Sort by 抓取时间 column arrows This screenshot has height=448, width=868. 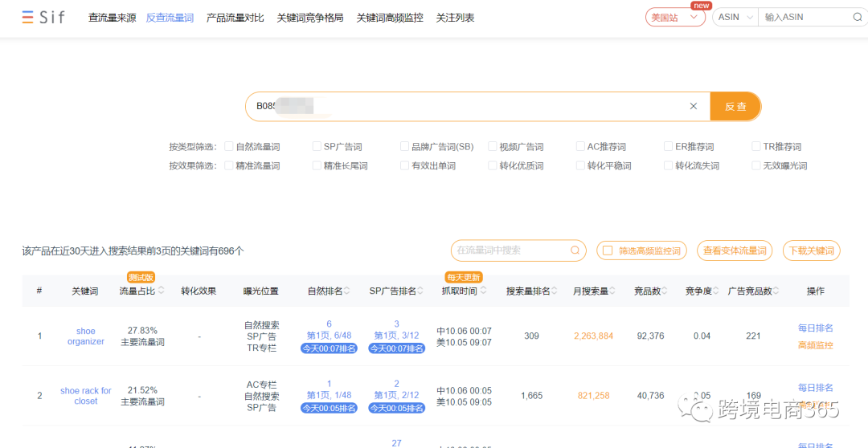click(483, 291)
